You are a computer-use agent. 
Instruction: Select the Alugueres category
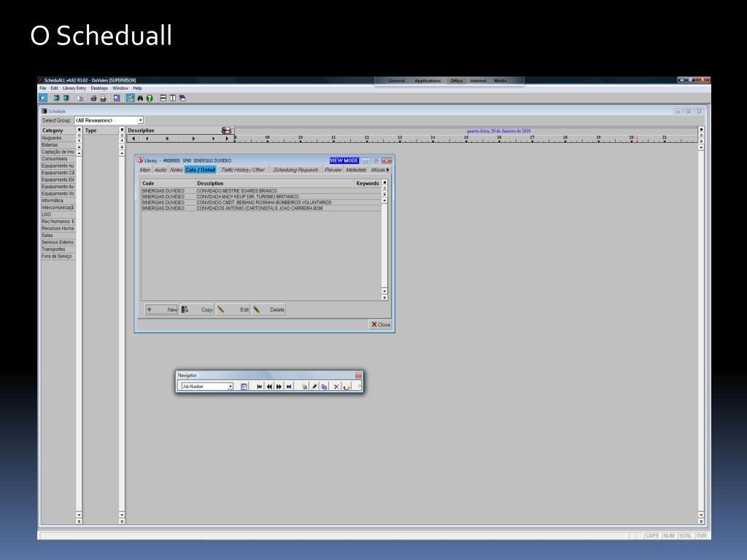tap(58, 138)
